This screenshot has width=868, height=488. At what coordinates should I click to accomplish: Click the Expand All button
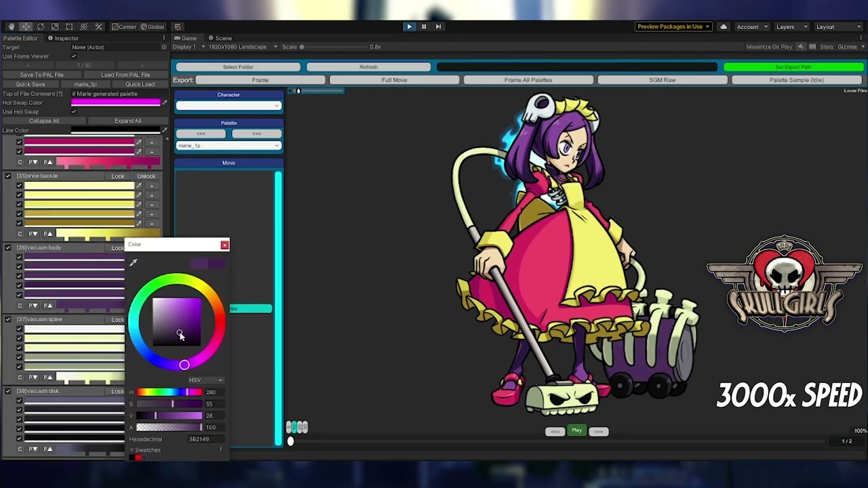click(127, 121)
